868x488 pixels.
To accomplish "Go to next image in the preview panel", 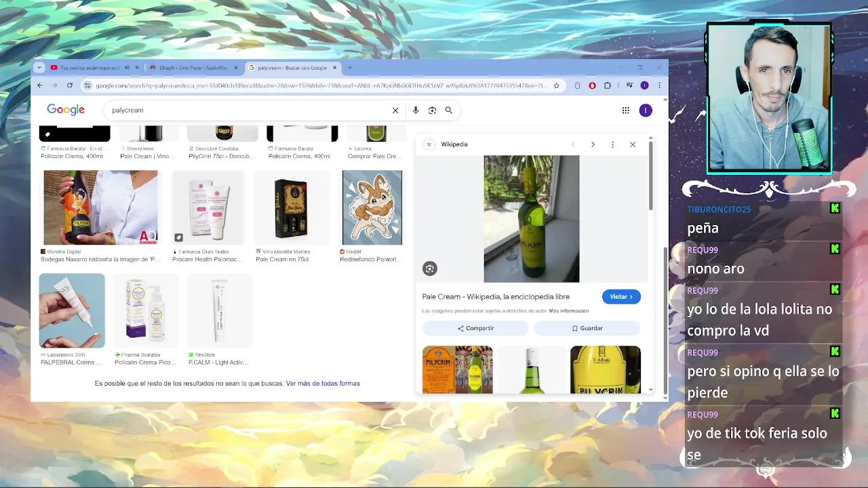I will coord(593,144).
